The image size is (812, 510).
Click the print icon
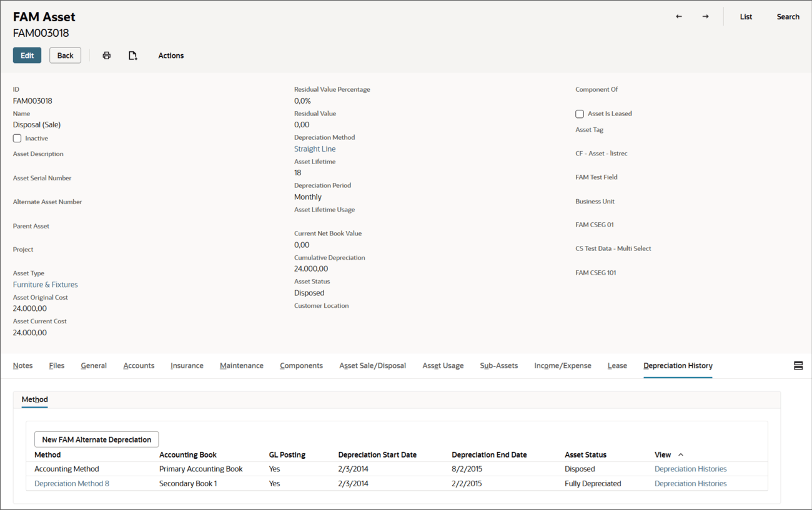point(106,55)
